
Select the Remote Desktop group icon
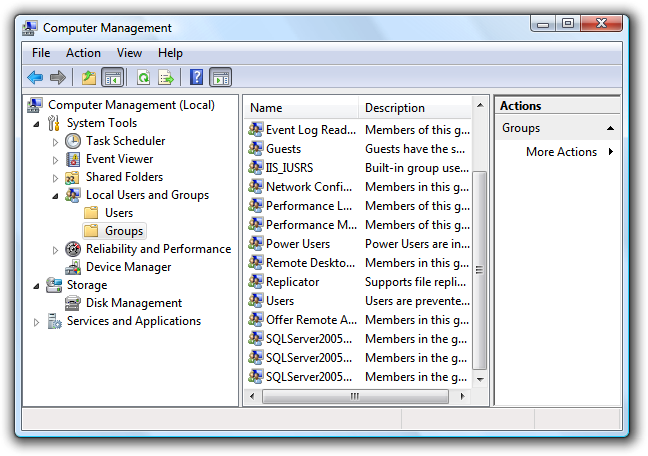pyautogui.click(x=256, y=263)
